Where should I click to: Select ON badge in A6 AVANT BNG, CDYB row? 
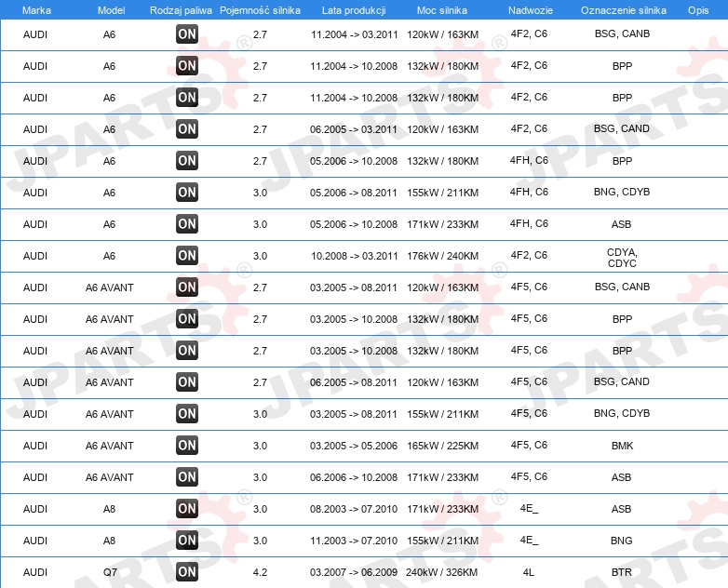[x=187, y=413]
